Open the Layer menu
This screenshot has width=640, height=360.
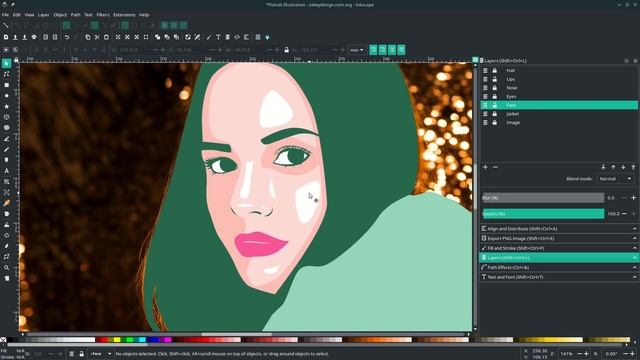pos(43,15)
